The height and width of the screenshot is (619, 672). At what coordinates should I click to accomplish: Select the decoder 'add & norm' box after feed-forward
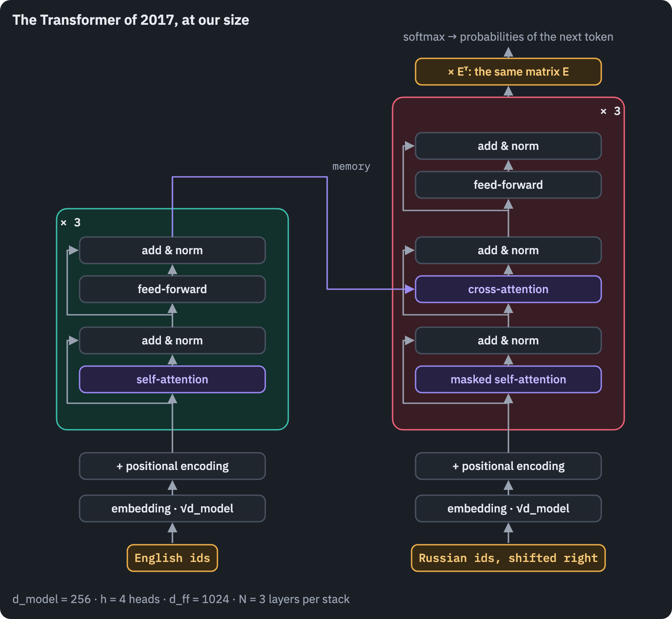pyautogui.click(x=508, y=146)
